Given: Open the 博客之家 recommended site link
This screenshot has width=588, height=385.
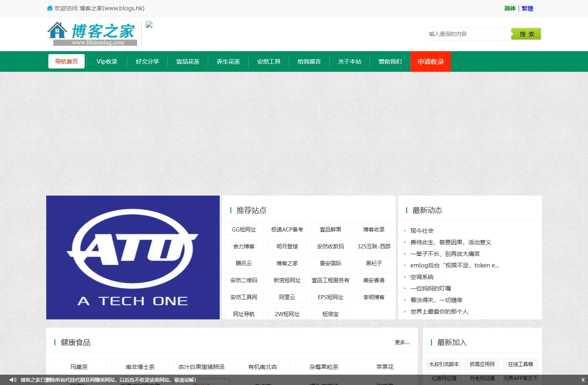Looking at the screenshot, I should [287, 263].
